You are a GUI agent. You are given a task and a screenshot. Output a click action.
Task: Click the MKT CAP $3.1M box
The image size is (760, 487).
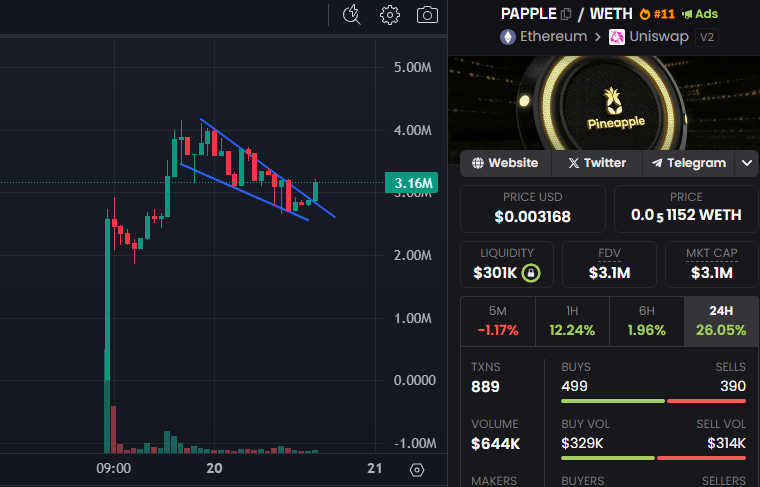(x=712, y=265)
